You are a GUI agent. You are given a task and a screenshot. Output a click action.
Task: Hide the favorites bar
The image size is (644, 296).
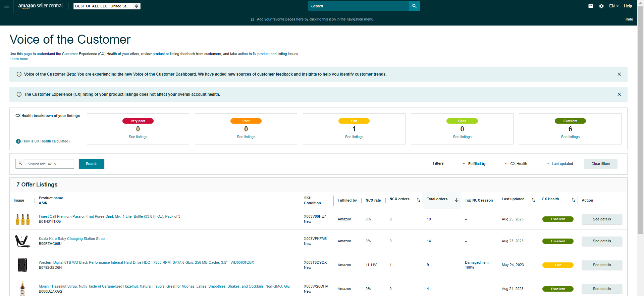(629, 19)
